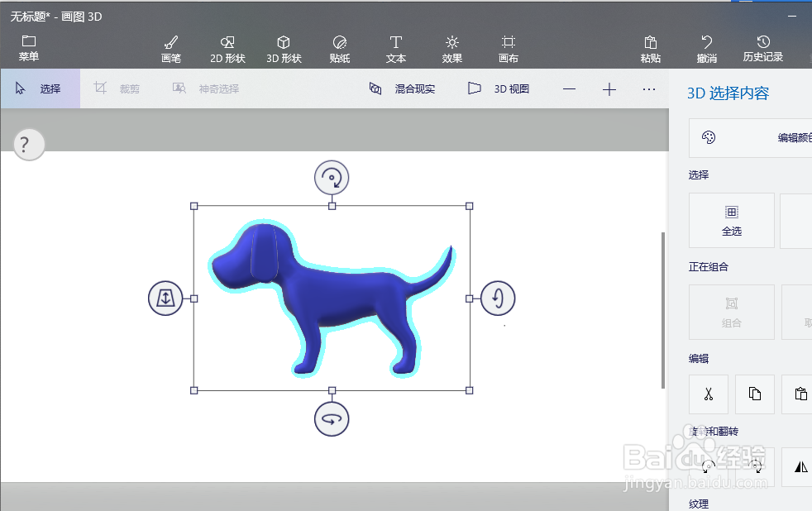Screen dimensions: 812x511
Task: Click the 撤消 undo icon
Action: [707, 49]
